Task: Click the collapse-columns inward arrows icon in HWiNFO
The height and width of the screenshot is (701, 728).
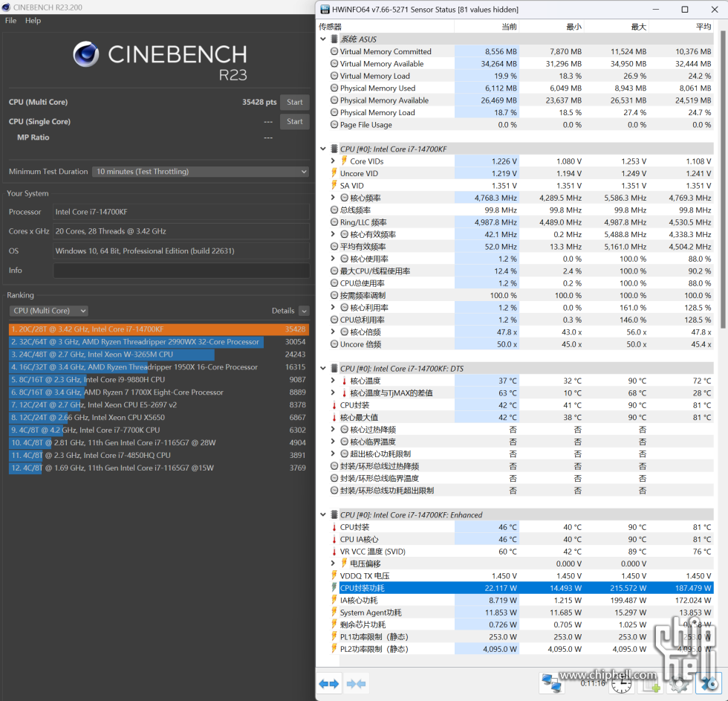Action: (356, 683)
